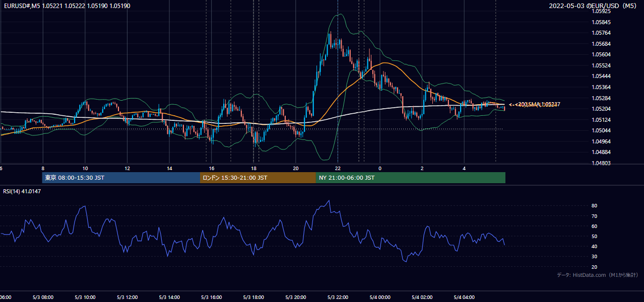Viewport: 644px width, 302px height.
Task: Click the 5/4 04:00 date label
Action: 464,297
